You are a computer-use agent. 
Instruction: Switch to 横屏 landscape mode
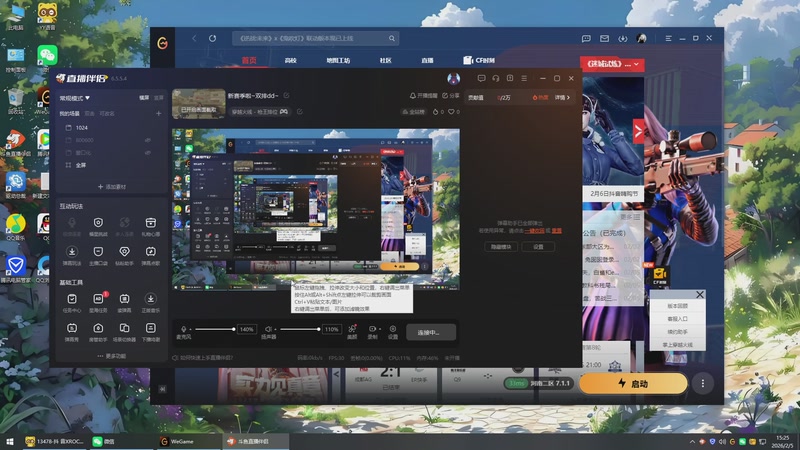coord(144,98)
